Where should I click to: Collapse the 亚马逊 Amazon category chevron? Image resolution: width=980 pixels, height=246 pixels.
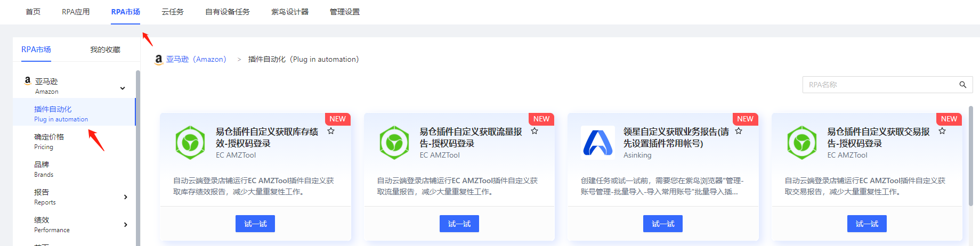pos(123,88)
